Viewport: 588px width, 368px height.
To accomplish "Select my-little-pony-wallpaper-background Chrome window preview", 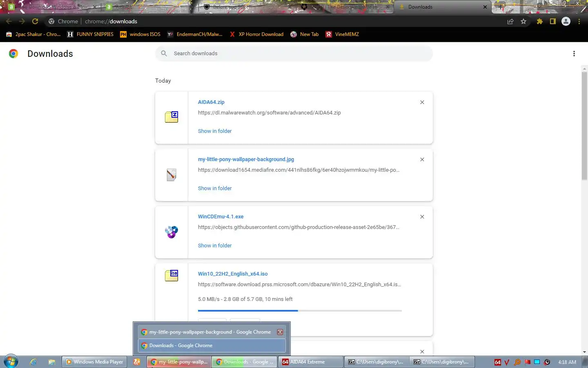I will coord(212,332).
